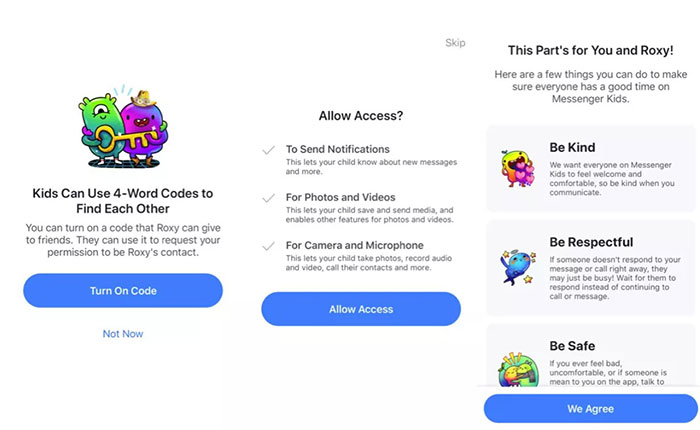Click the monsters holding key illustration
Image resolution: width=700 pixels, height=430 pixels.
(x=123, y=126)
